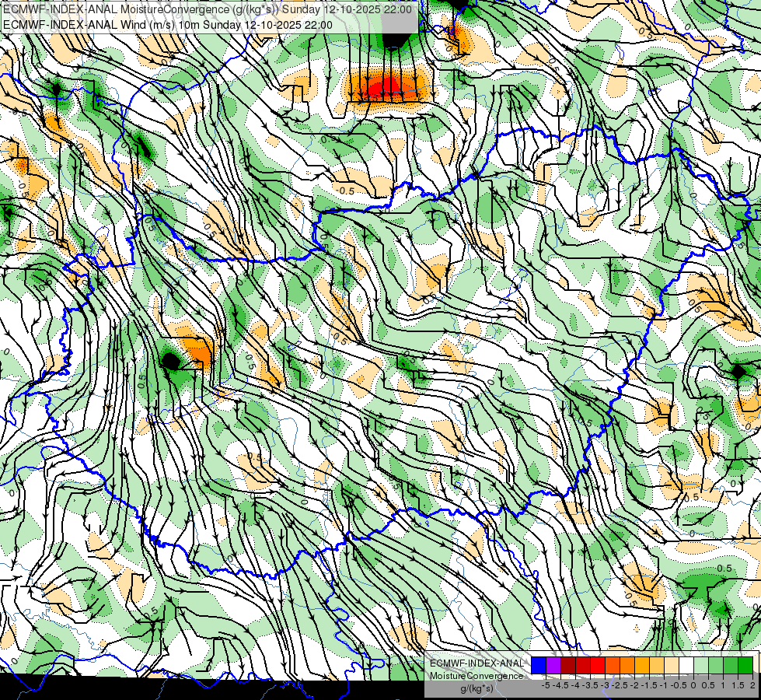Image resolution: width=761 pixels, height=700 pixels.
Task: Click 'ECMWF-INDEX-ANAL' label in the legend box
Action: point(476,663)
